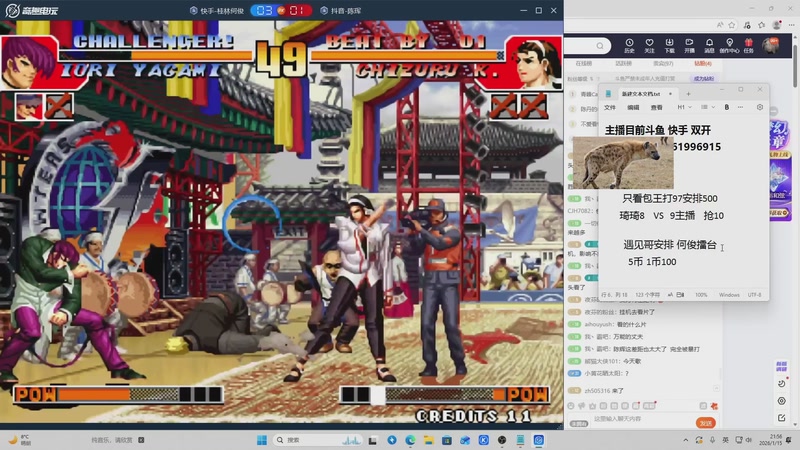
Task: Switch to the 钻粉 ranking tab
Action: pos(703,63)
